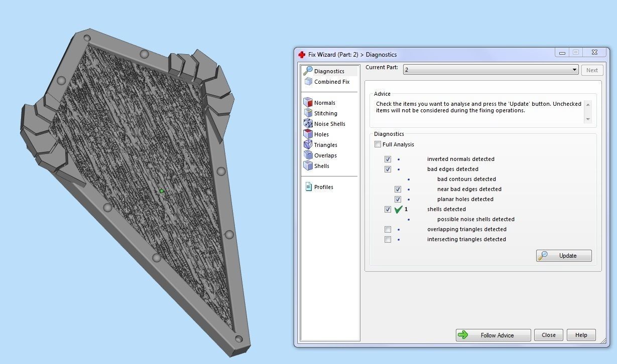617x364 pixels.
Task: Click the green marker on the model
Action: coord(162,191)
